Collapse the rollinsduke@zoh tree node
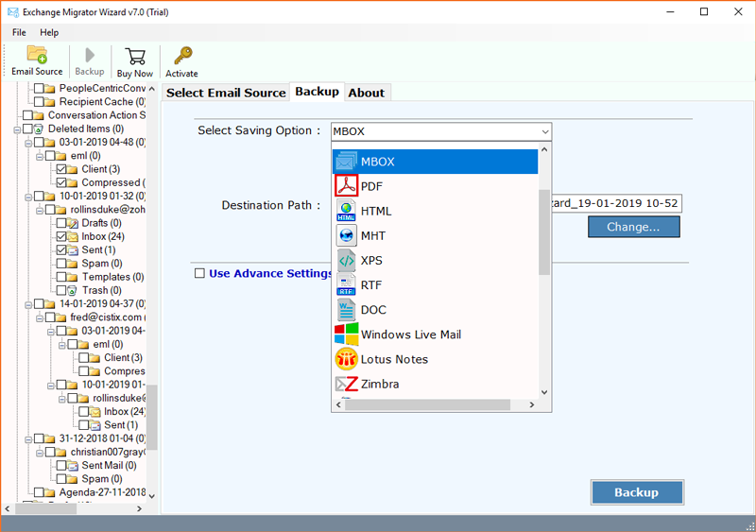The image size is (756, 532). [40, 211]
